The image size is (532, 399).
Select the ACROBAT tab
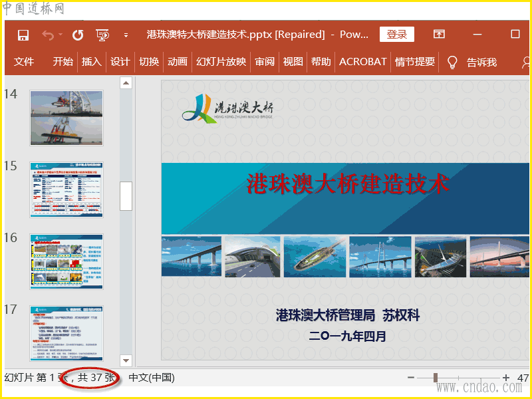(362, 62)
